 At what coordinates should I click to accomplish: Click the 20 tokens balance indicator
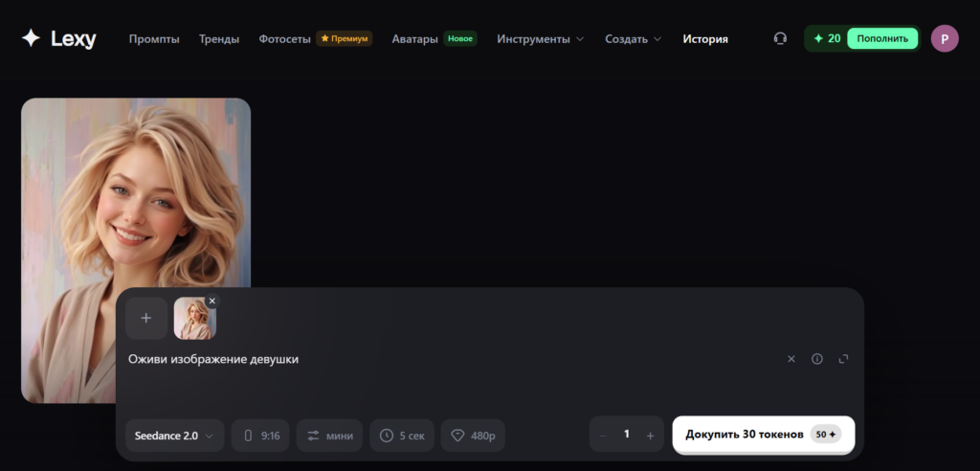tap(827, 39)
